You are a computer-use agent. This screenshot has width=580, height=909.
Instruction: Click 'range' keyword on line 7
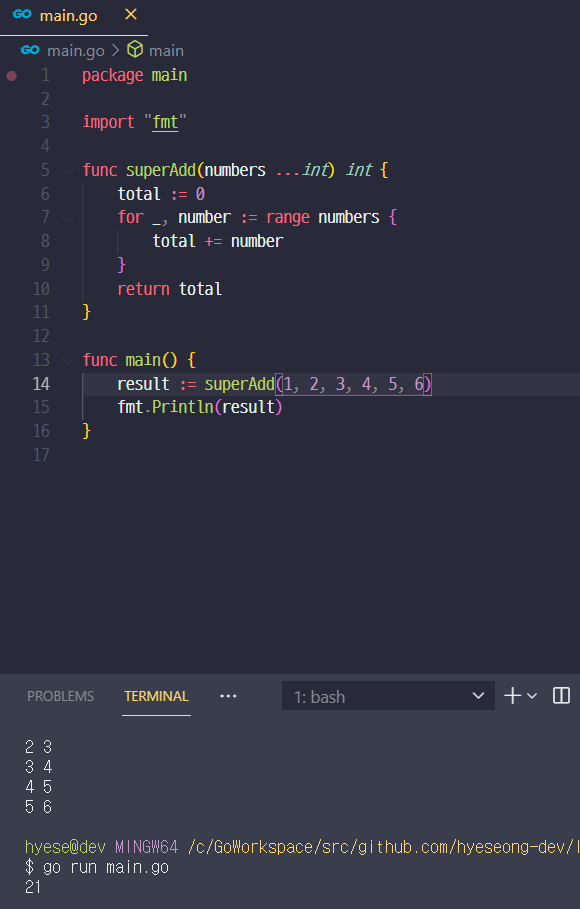tap(288, 217)
